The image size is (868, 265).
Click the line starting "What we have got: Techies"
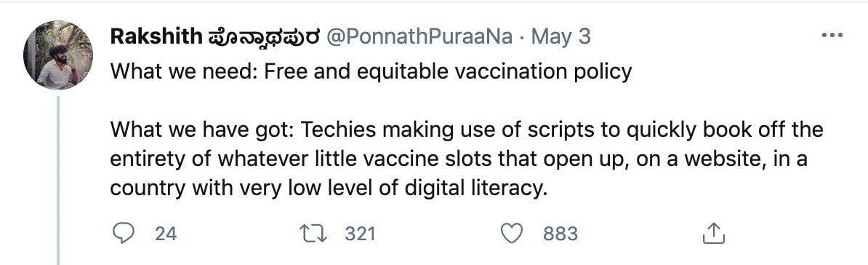pyautogui.click(x=467, y=131)
